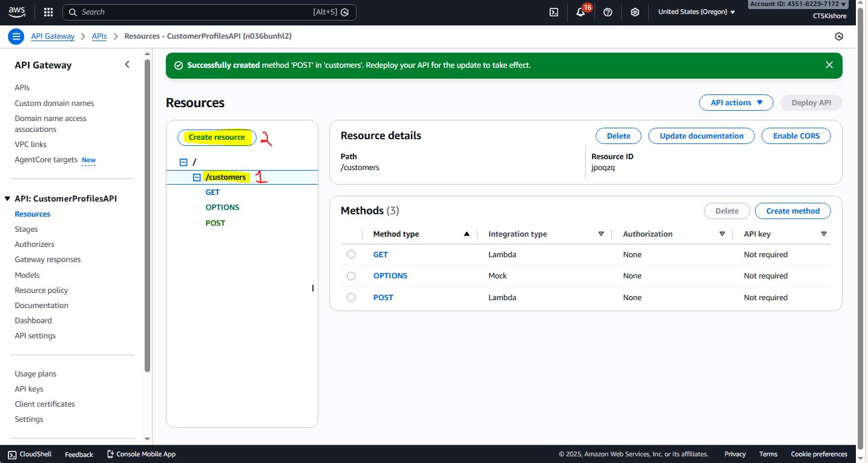Open Stages in the sidebar
This screenshot has width=868, height=463.
point(26,229)
